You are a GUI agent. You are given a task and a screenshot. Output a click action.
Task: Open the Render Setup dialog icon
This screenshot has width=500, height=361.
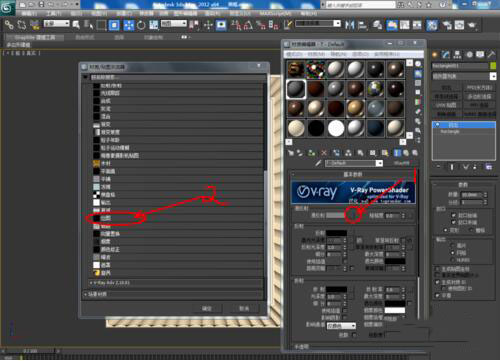pos(447,25)
